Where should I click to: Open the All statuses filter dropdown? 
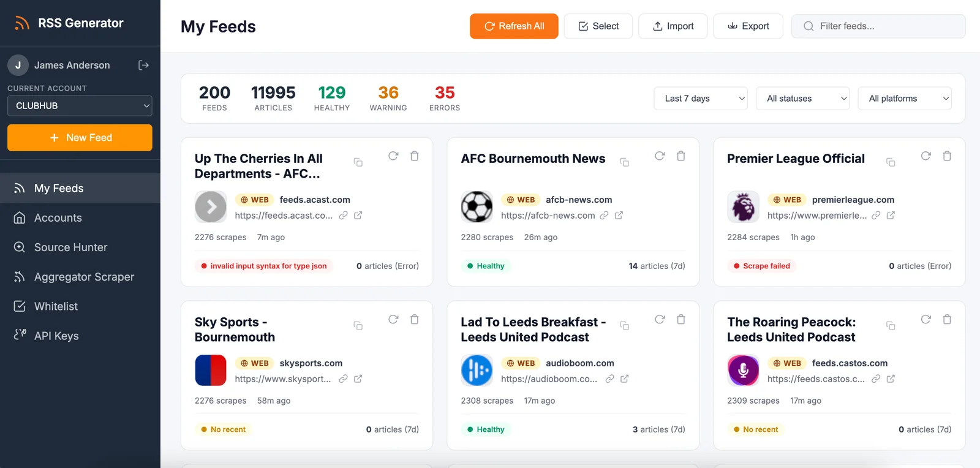(802, 99)
